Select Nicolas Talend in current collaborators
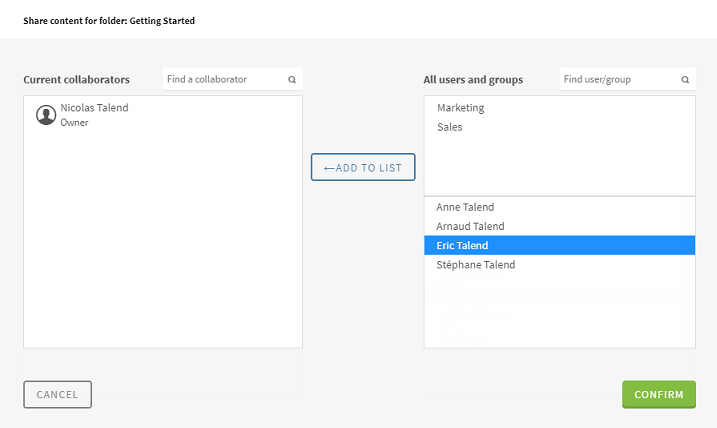Screen dimensions: 717x428 [94, 108]
